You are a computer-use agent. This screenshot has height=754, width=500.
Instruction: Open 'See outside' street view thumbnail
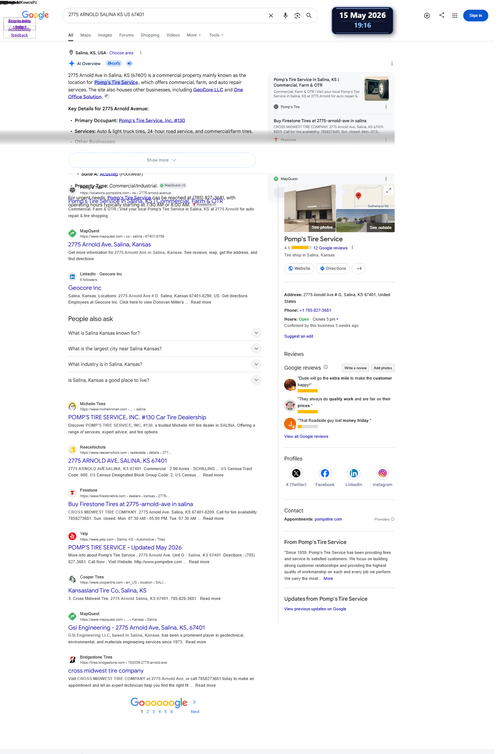(365, 220)
